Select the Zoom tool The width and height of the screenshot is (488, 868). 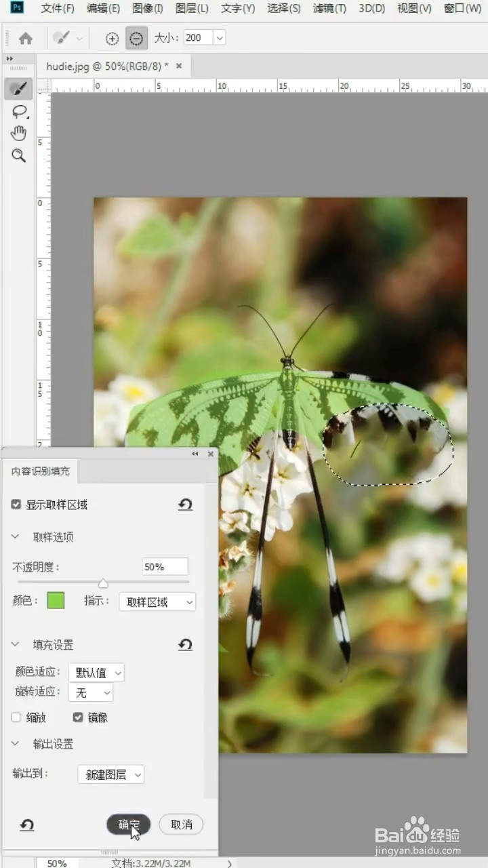[19, 155]
